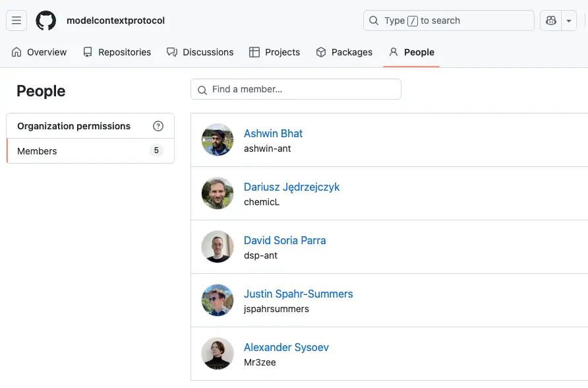Switch to the Overview tab
Screen dimensions: 588x388
40,52
